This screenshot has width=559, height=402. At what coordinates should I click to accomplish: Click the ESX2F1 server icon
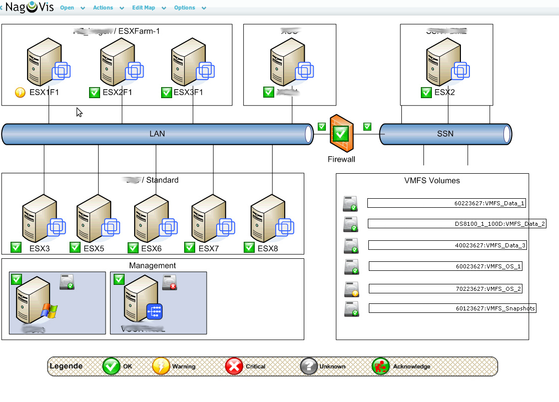[122, 62]
